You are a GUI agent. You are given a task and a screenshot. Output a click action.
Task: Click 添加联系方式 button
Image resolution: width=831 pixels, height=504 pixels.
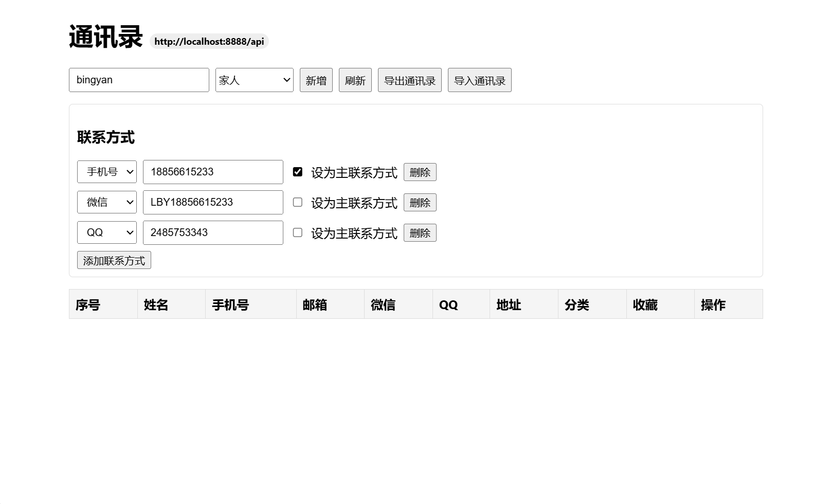tap(114, 260)
